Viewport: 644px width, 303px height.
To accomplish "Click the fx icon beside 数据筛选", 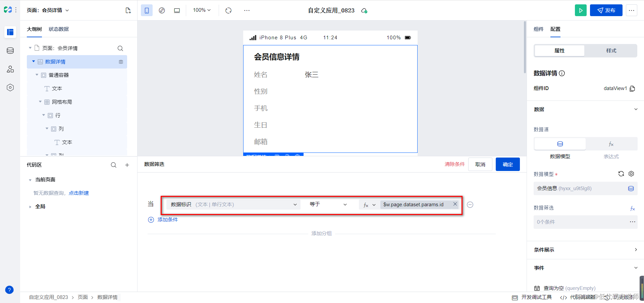I will coord(633,209).
